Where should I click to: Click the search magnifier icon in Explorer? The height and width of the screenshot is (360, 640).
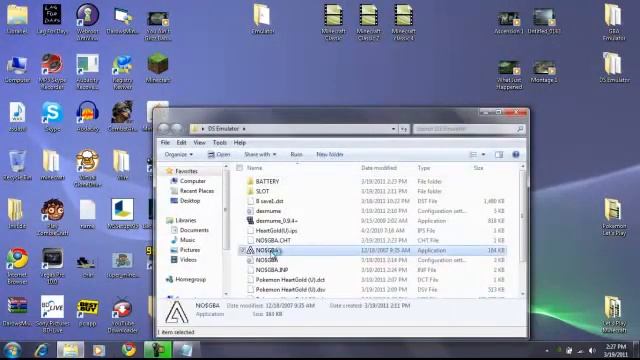tap(520, 129)
